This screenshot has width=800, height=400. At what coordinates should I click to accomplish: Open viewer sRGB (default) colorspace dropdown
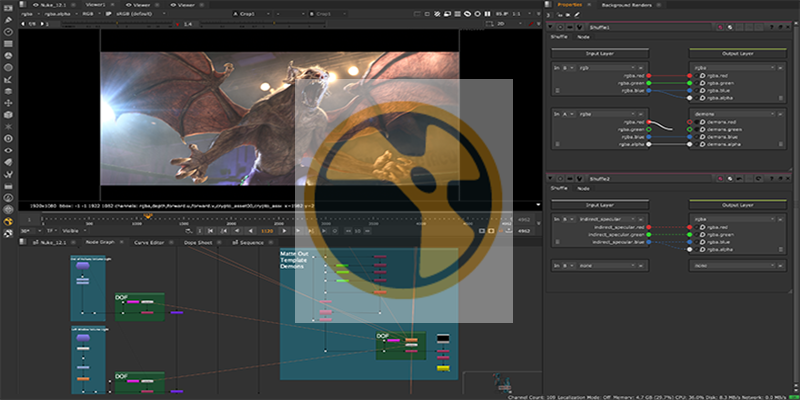(x=141, y=14)
